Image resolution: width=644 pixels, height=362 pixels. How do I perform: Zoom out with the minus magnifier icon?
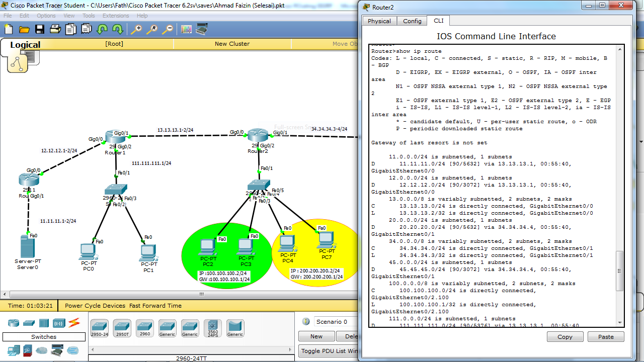167,29
